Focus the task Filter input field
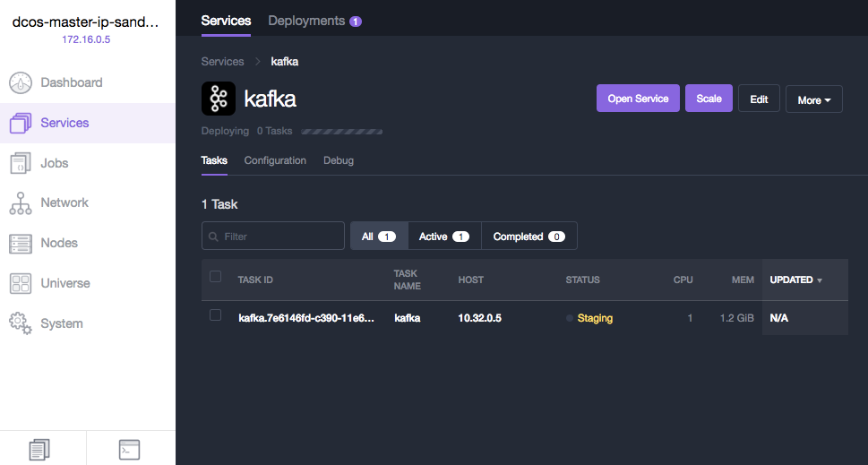868x465 pixels. 273,237
